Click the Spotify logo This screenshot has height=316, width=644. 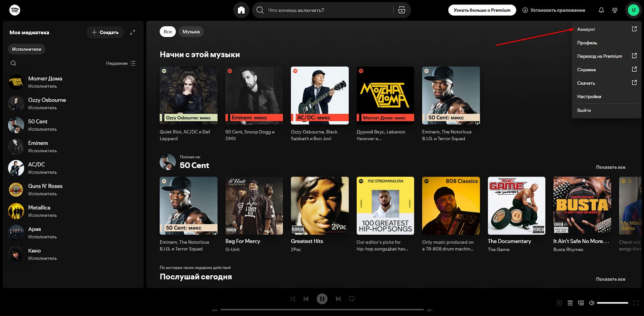[x=15, y=10]
